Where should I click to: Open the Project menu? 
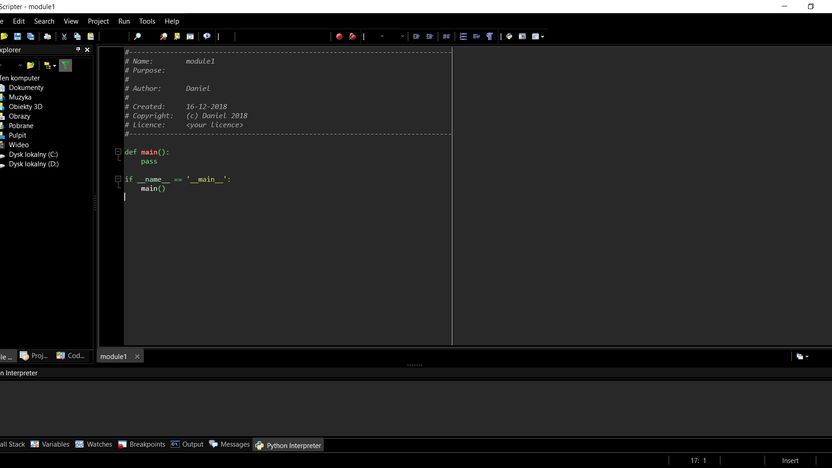click(98, 21)
